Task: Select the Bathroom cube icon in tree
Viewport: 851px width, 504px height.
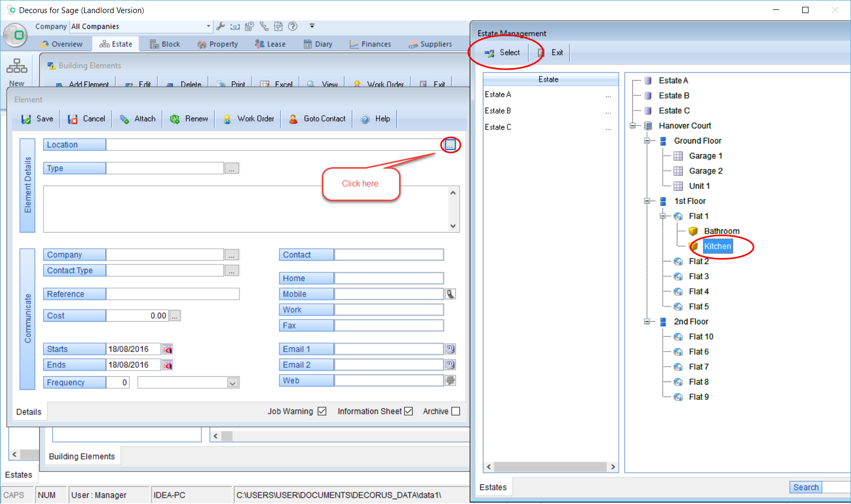Action: [693, 231]
